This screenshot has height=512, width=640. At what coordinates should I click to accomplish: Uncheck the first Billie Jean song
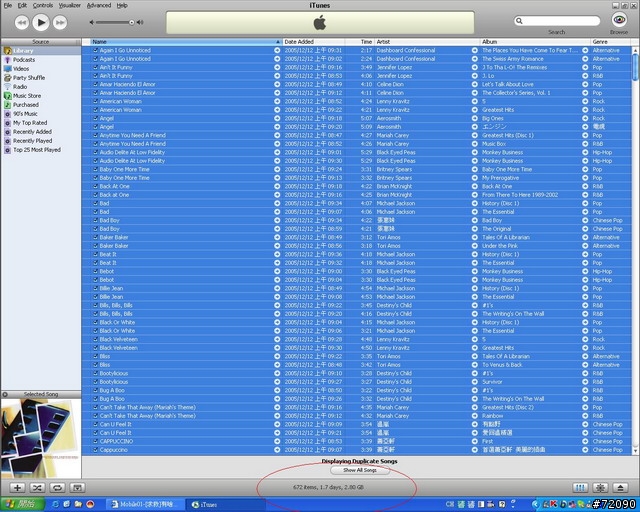96,288
